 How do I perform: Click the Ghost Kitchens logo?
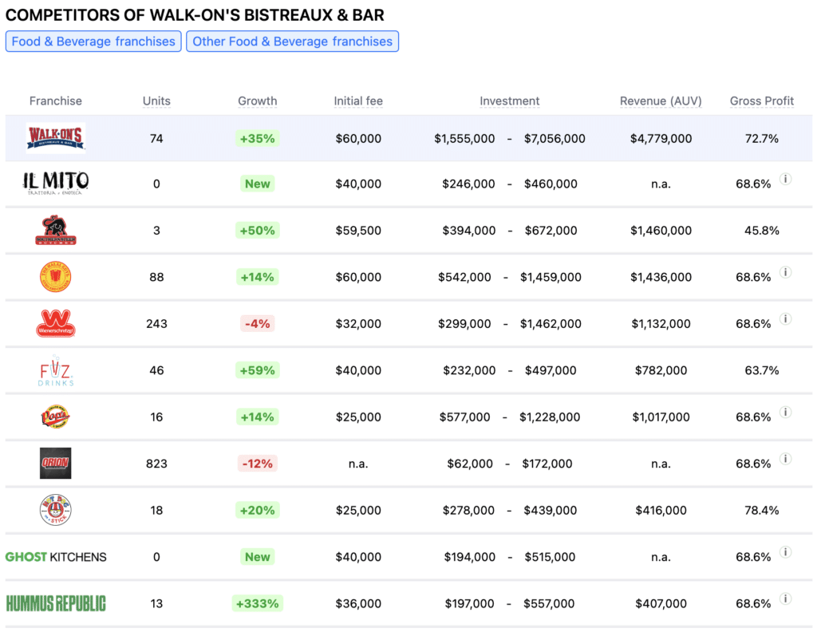56,556
